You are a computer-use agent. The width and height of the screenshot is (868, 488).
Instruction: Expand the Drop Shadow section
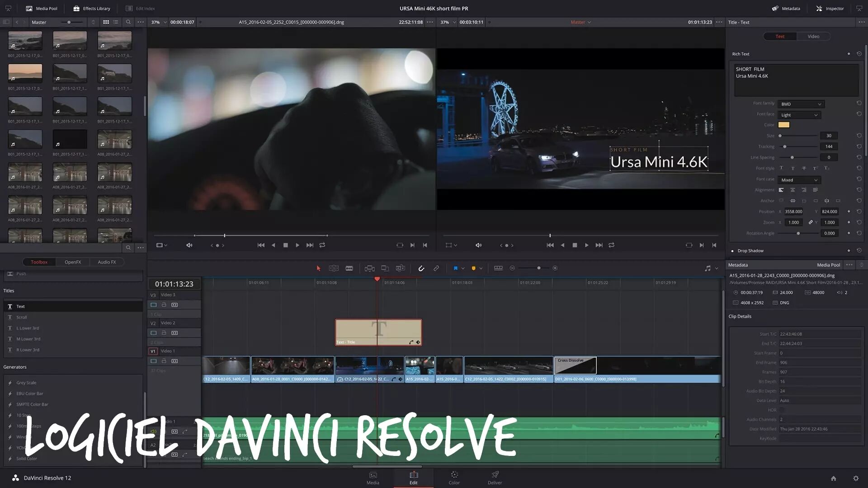click(x=750, y=251)
